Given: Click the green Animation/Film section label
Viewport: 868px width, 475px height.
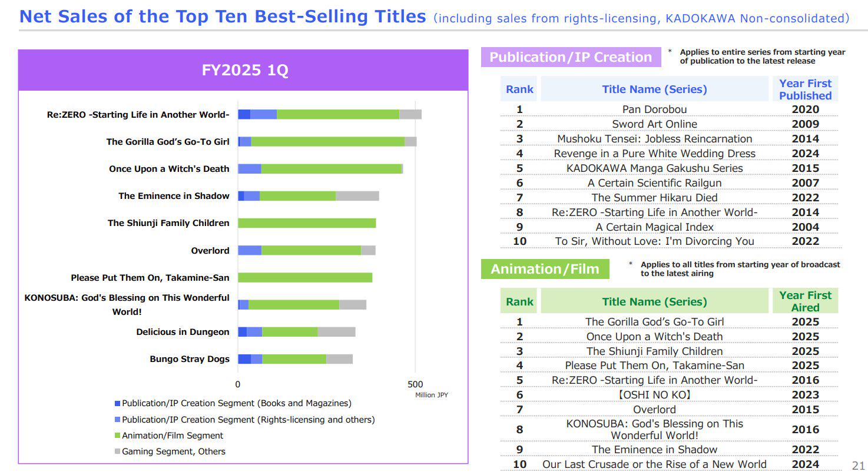Looking at the screenshot, I should click(545, 269).
